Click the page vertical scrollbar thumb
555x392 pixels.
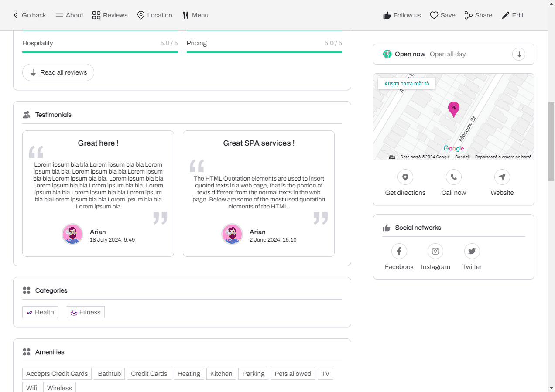coord(551,141)
